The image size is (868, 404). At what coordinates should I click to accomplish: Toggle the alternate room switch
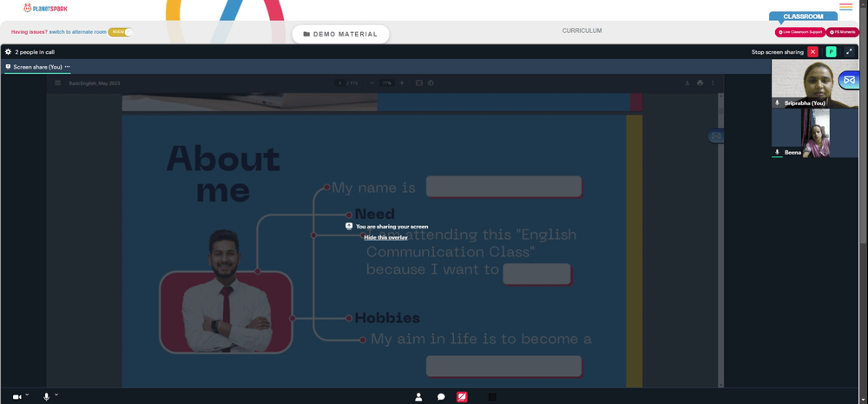pos(121,32)
